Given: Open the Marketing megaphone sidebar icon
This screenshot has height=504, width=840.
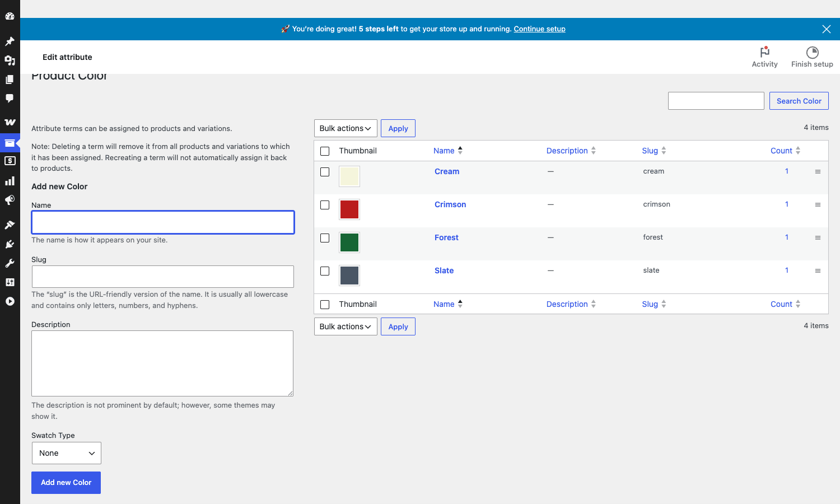Looking at the screenshot, I should [x=10, y=200].
